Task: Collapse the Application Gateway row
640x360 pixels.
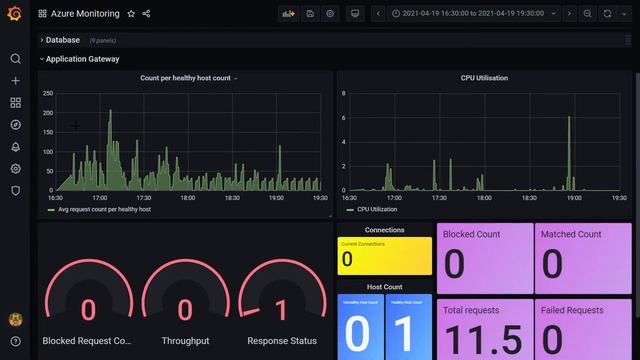Action: point(79,59)
